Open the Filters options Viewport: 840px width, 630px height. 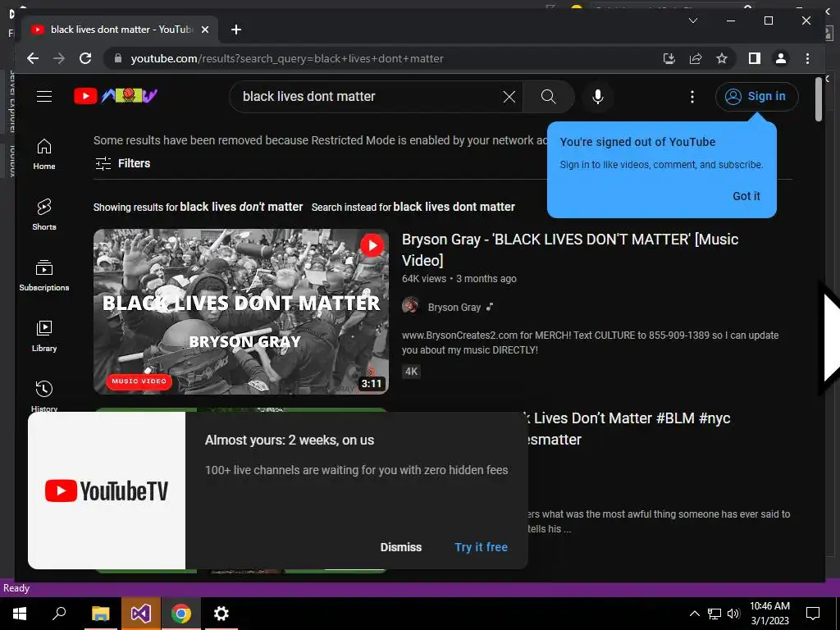pyautogui.click(x=123, y=163)
